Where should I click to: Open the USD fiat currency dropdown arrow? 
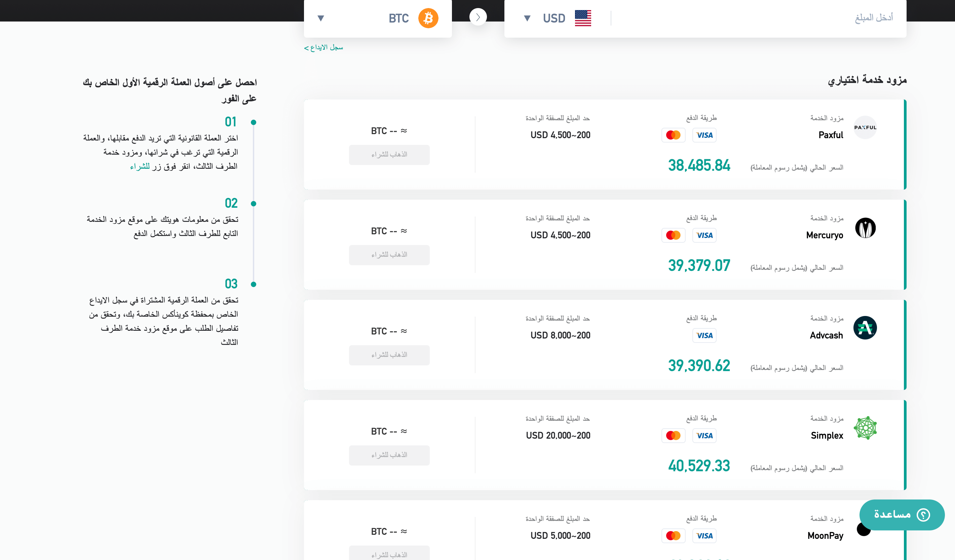[527, 18]
